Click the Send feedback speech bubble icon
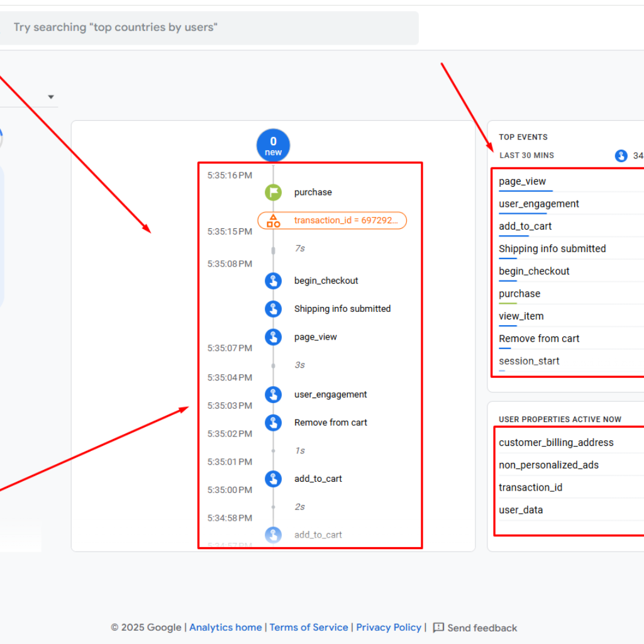644x644 pixels. (x=438, y=627)
